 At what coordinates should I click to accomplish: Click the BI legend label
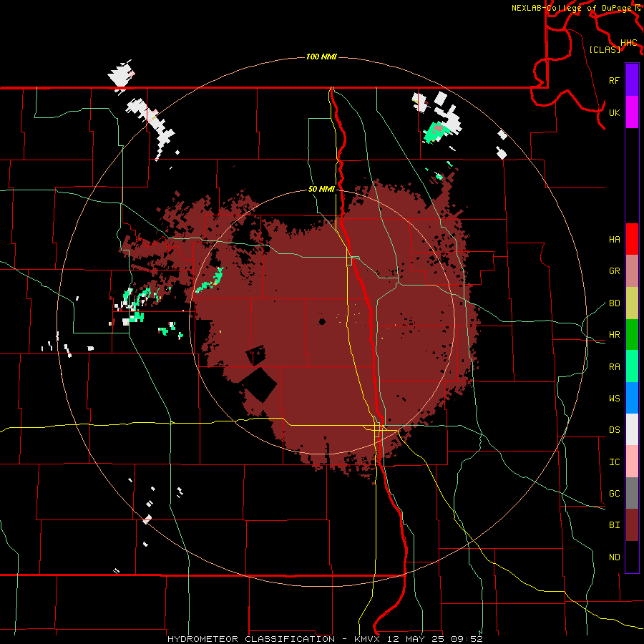(614, 525)
